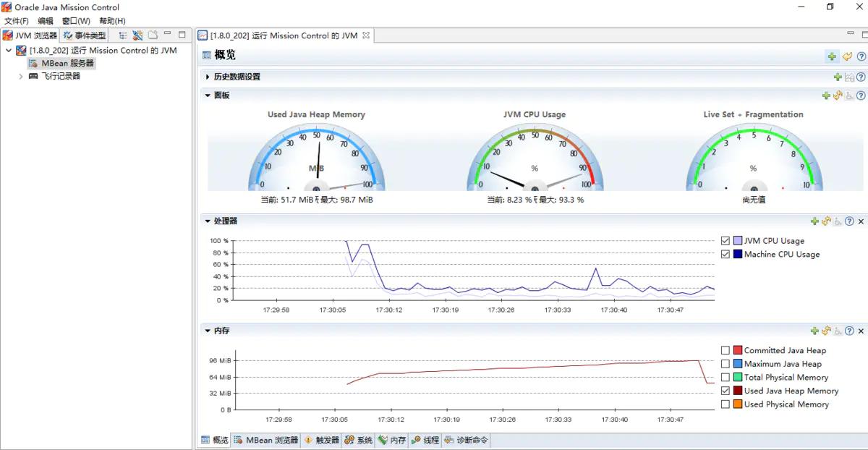Open the 事件类型 view tab

(85, 35)
